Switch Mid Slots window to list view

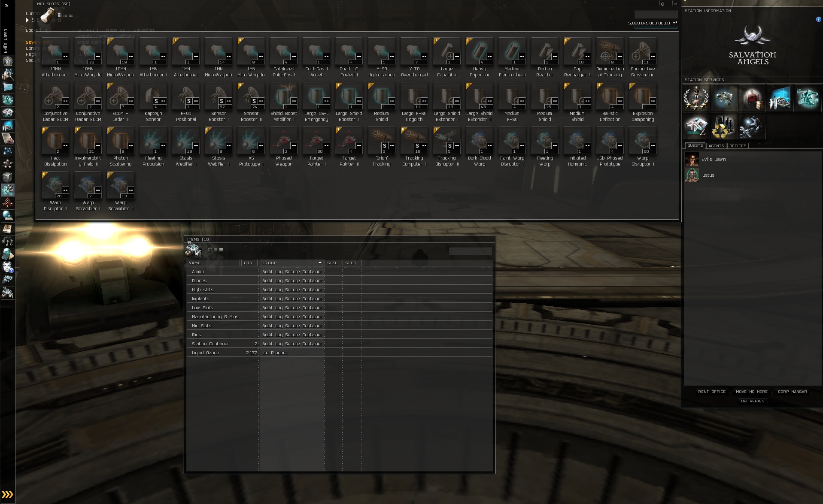71,15
